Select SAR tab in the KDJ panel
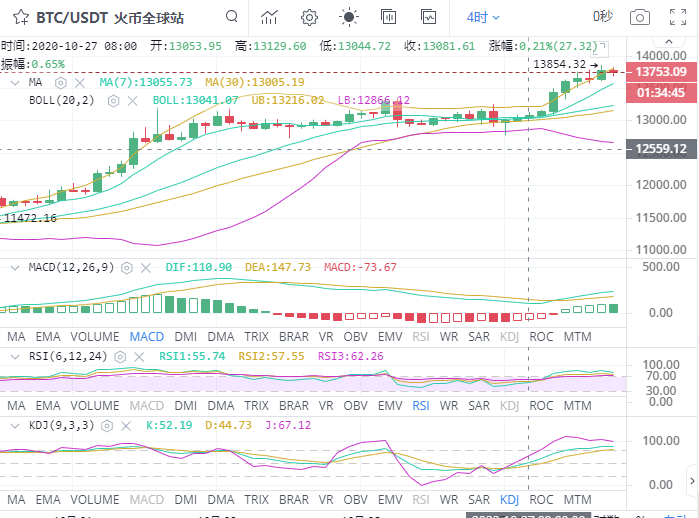 pyautogui.click(x=479, y=500)
